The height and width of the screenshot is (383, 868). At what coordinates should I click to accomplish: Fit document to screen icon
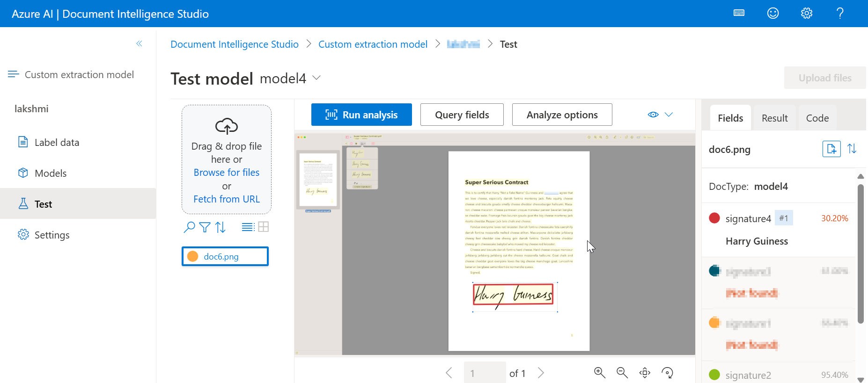[645, 372]
